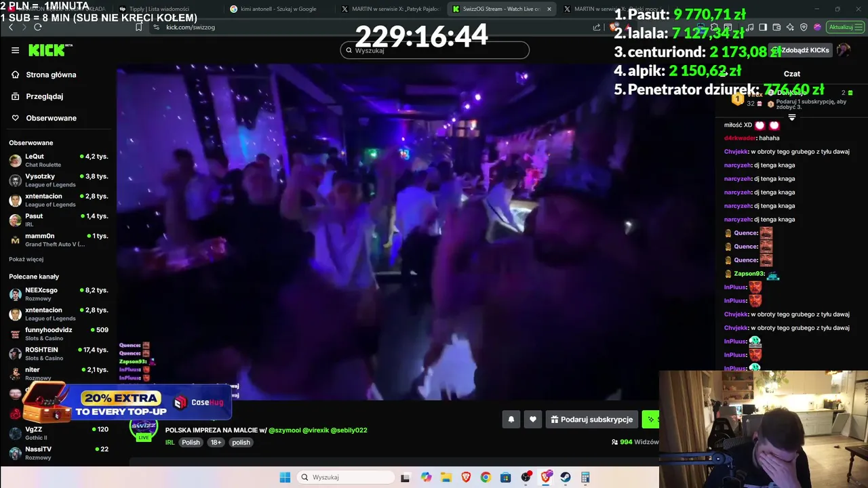Open Microsoft Store from the taskbar

click(505, 477)
